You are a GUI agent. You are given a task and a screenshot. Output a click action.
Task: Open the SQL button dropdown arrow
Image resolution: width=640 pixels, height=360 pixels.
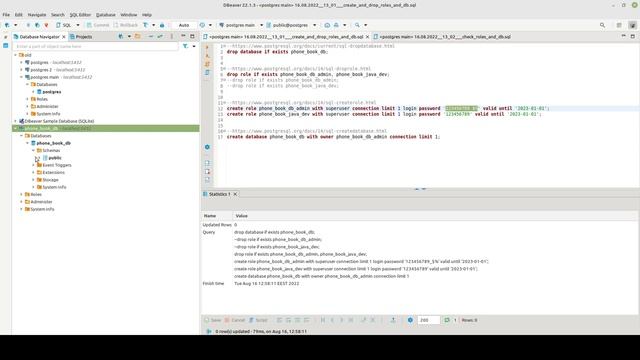[78, 25]
